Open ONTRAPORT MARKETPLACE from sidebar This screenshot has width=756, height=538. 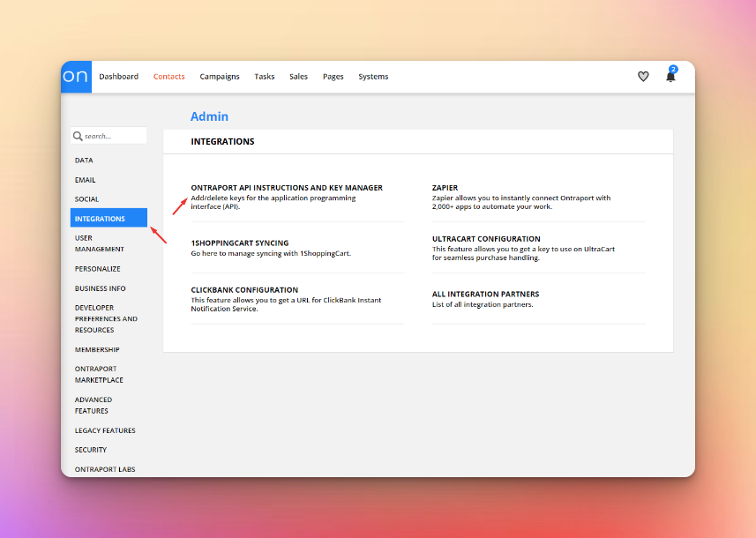click(99, 375)
